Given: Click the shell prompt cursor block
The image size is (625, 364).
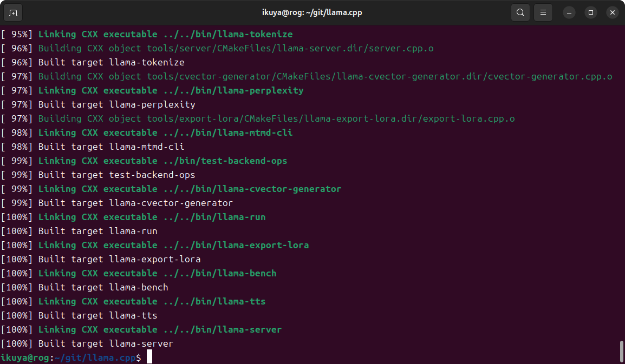Looking at the screenshot, I should click(149, 357).
